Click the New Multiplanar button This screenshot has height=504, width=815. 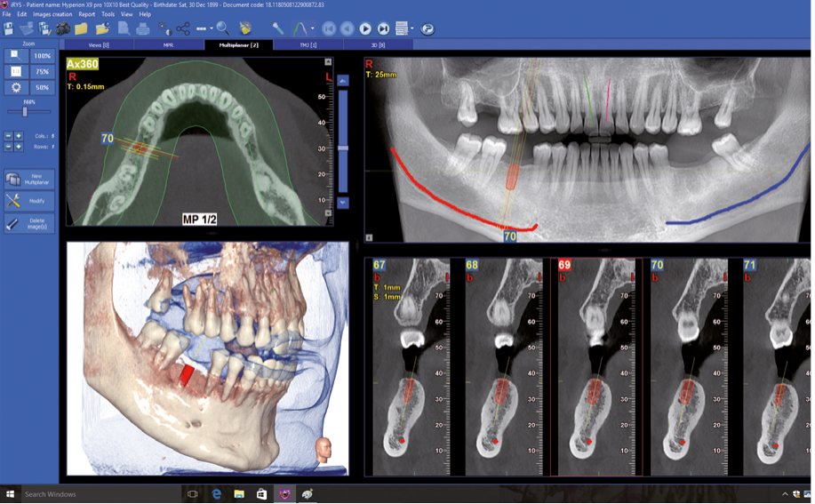(29, 180)
